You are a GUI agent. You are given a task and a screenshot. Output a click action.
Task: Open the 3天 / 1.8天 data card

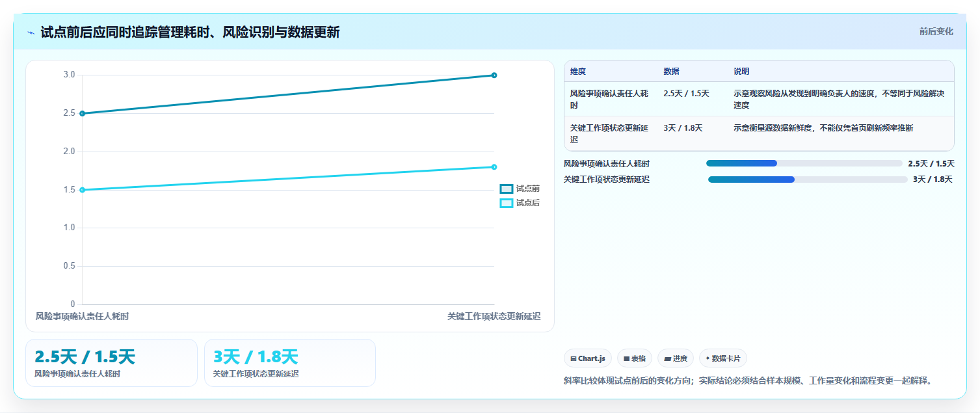coord(290,363)
